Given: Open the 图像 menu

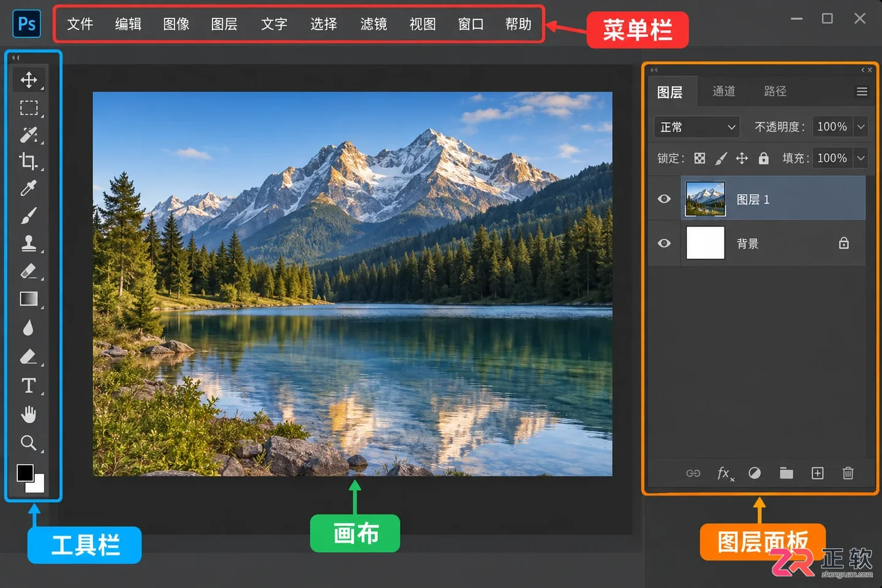Looking at the screenshot, I should (x=176, y=24).
